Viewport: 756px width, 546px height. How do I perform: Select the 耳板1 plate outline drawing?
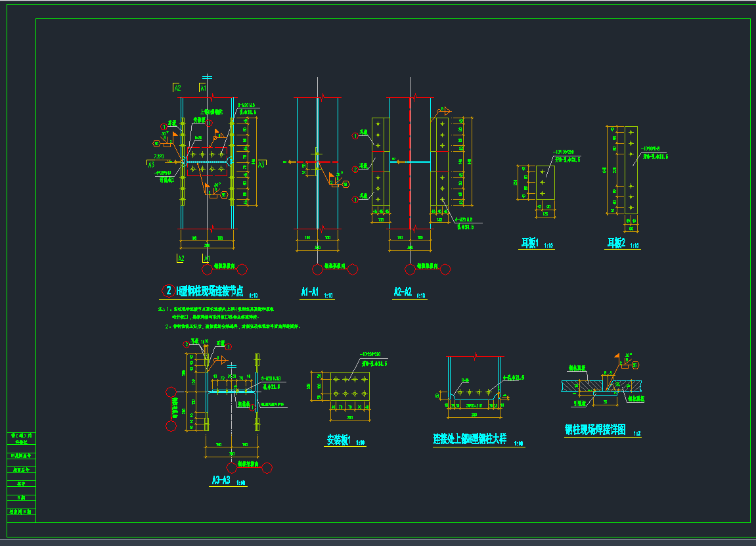[543, 182]
